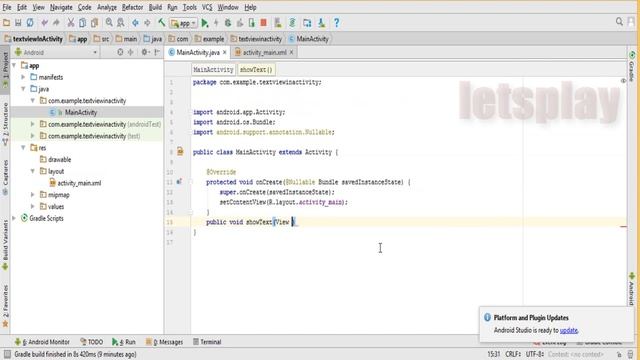Click the Undo toolbar arrow

(44, 23)
